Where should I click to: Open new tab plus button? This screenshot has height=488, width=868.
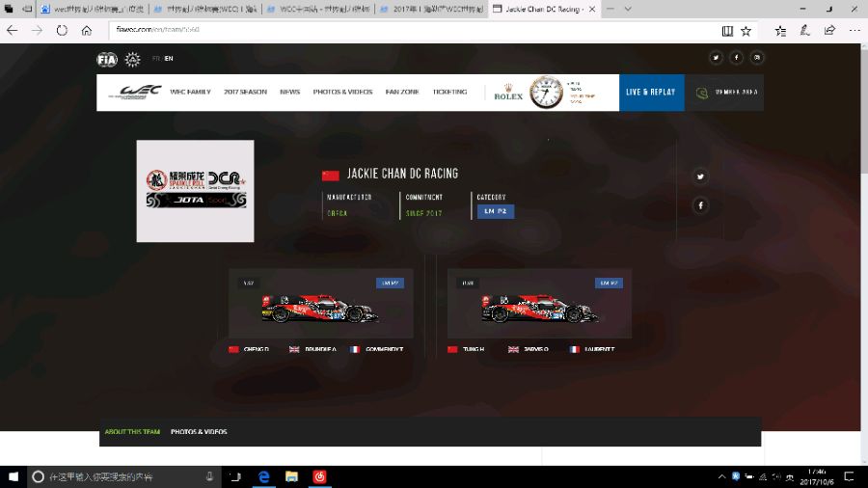click(x=610, y=9)
